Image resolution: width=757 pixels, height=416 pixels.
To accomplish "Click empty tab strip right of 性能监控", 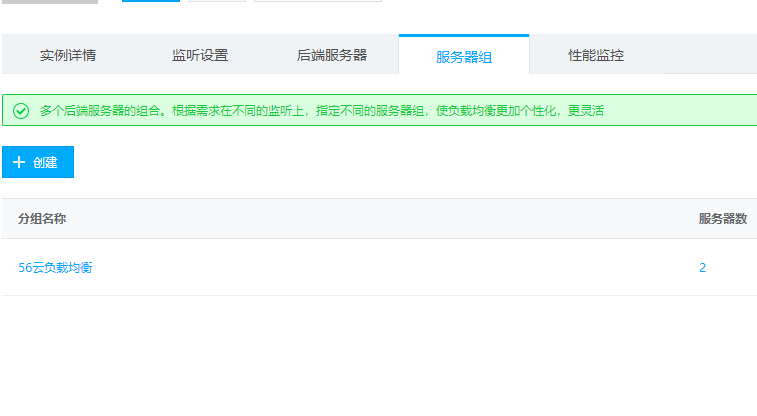I will click(x=708, y=55).
